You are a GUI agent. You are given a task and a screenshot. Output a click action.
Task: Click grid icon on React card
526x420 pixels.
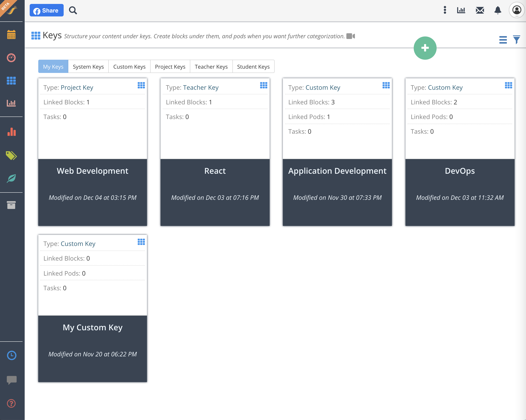point(264,85)
